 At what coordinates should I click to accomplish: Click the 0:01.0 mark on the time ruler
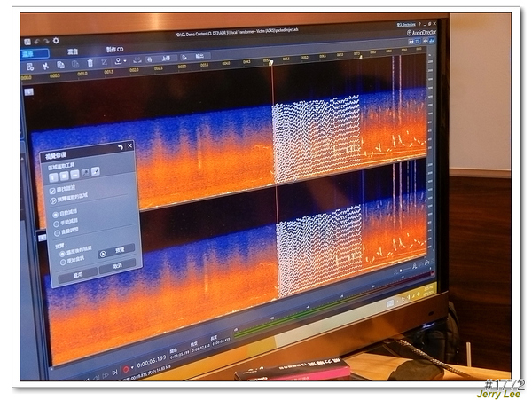(82, 74)
